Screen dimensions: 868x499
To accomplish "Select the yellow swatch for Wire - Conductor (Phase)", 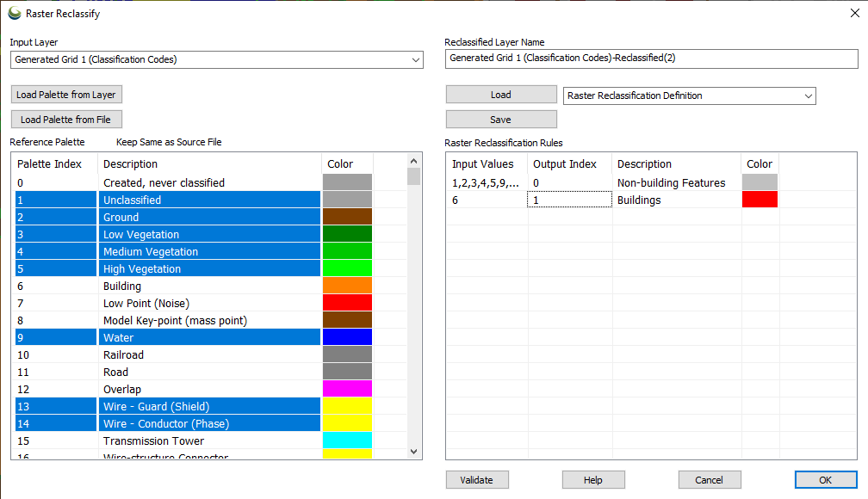I will point(347,422).
